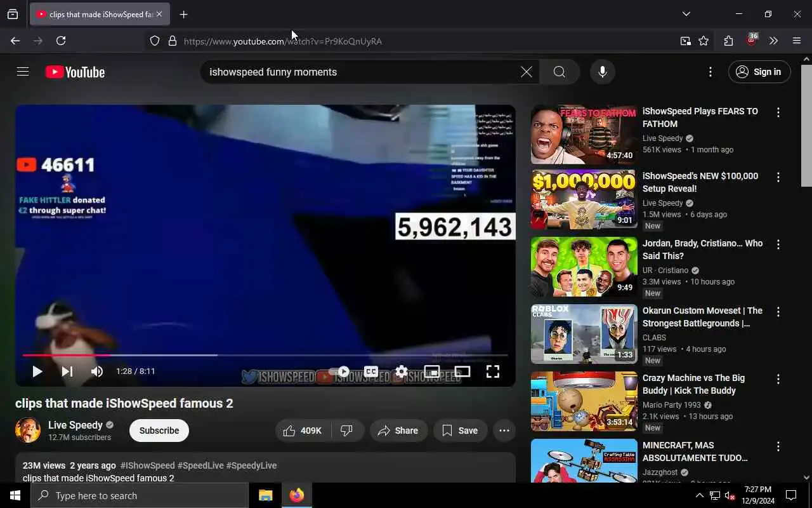Screen dimensions: 812x508
Task: Open Firefox View recent browsing icon
Action: [x=13, y=14]
